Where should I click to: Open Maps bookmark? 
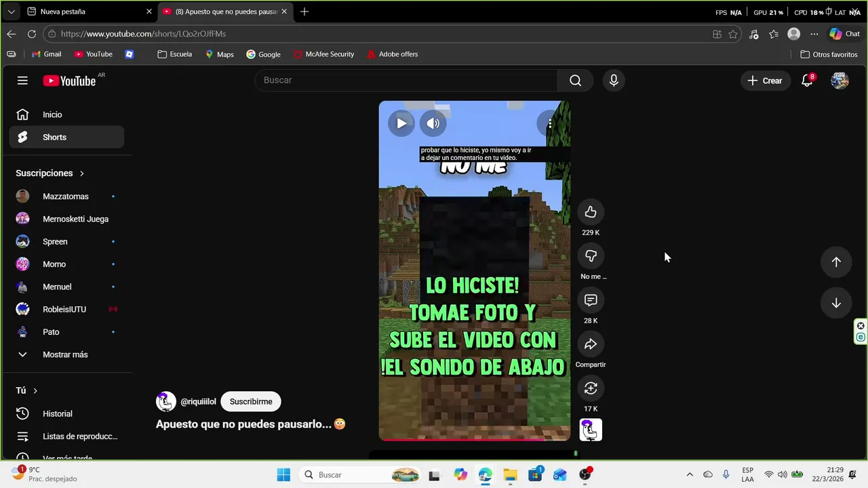click(219, 54)
